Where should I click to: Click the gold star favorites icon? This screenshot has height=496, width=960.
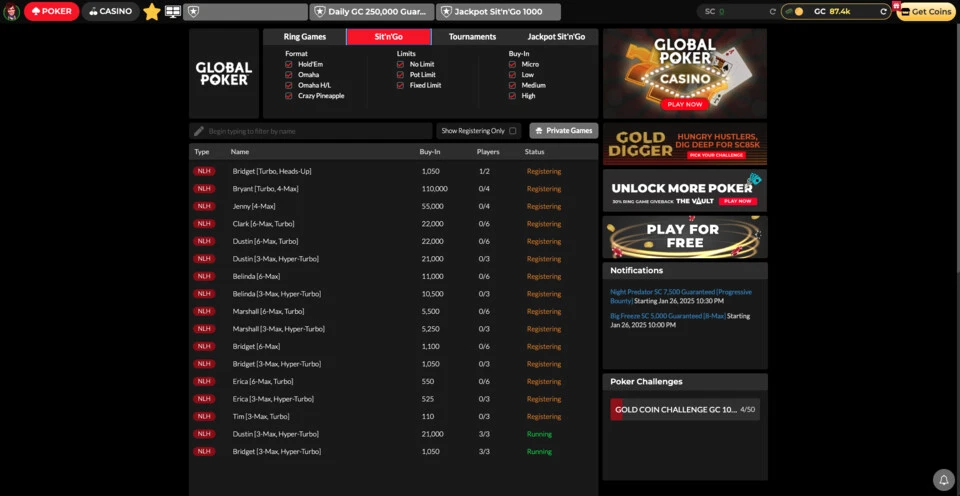pos(152,12)
